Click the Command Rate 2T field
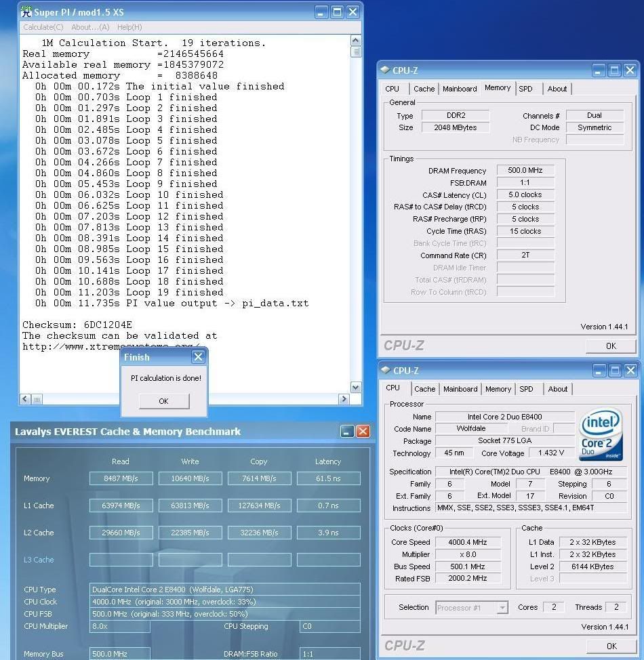The image size is (644, 660). tap(525, 255)
